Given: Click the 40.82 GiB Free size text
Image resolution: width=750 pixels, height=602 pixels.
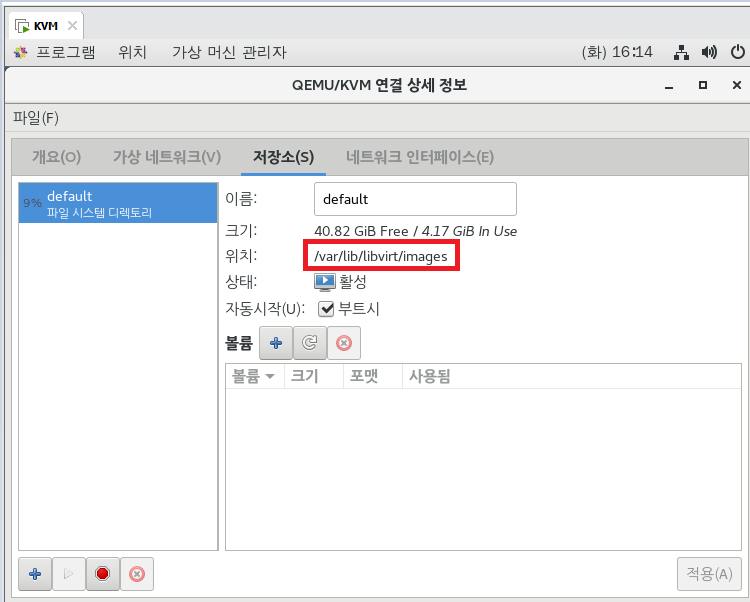Looking at the screenshot, I should (x=361, y=231).
